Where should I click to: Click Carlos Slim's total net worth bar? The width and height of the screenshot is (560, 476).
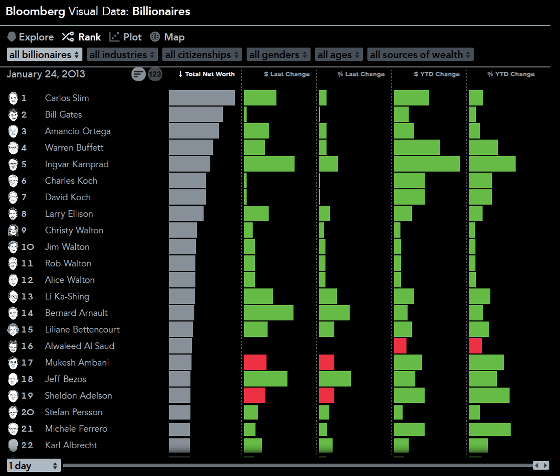(x=202, y=98)
